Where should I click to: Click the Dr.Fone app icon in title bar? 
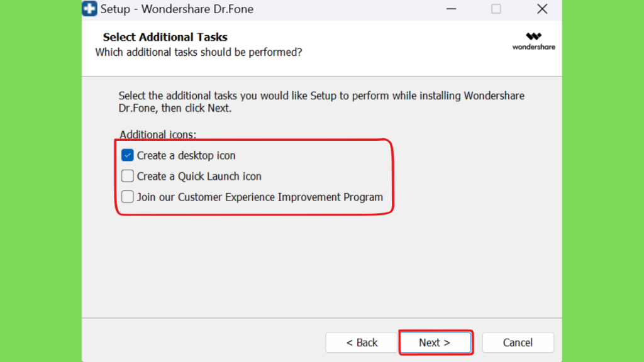coord(89,9)
